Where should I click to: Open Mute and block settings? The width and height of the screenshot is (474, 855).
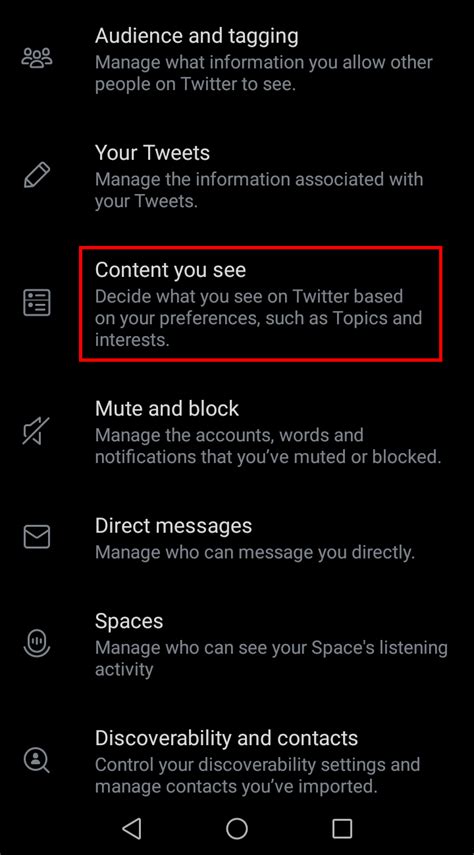coord(237,431)
